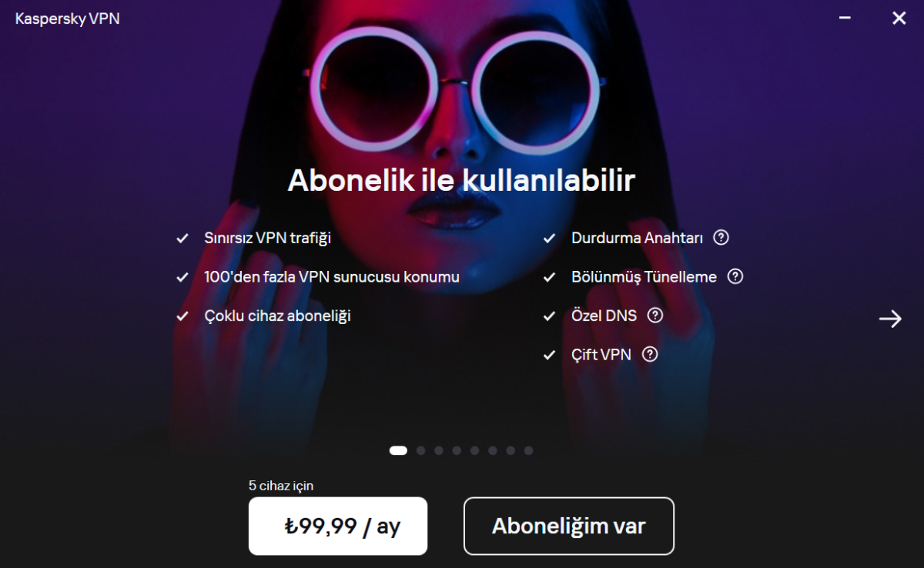This screenshot has width=924, height=568.
Task: Jump to the second carousel page dot
Action: [x=420, y=450]
